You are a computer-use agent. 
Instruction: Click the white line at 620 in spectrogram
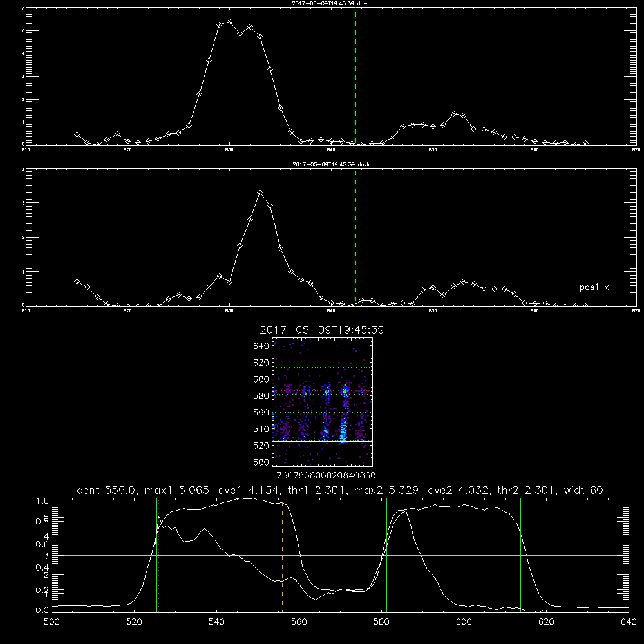pos(323,363)
